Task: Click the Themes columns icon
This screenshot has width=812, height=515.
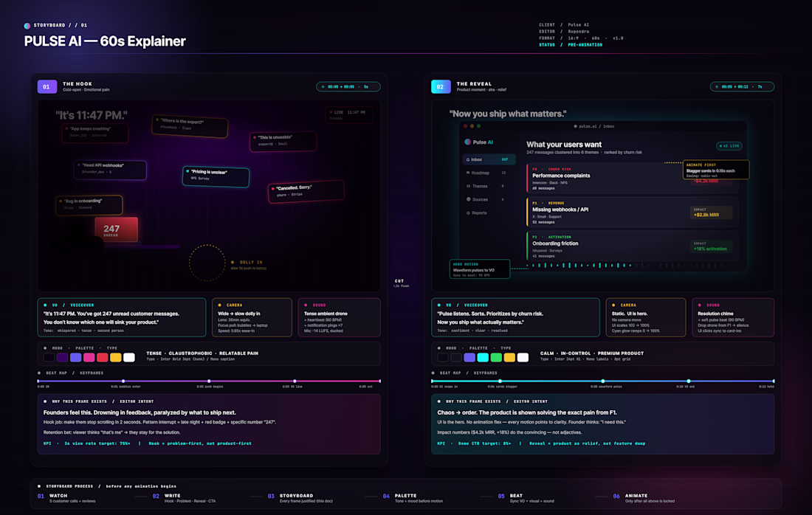Action: (x=468, y=187)
